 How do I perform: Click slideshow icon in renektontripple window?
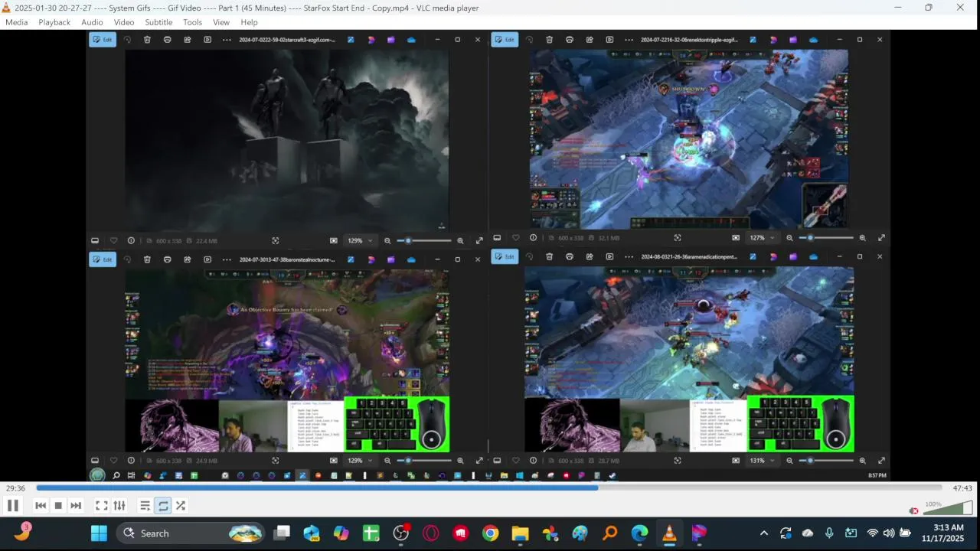click(x=609, y=40)
